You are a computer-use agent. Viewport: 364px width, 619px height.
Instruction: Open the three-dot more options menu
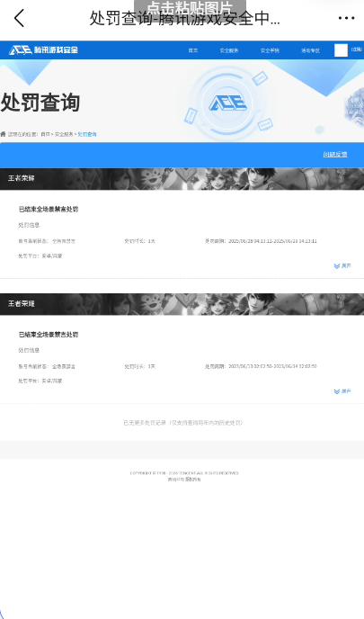pos(346,18)
